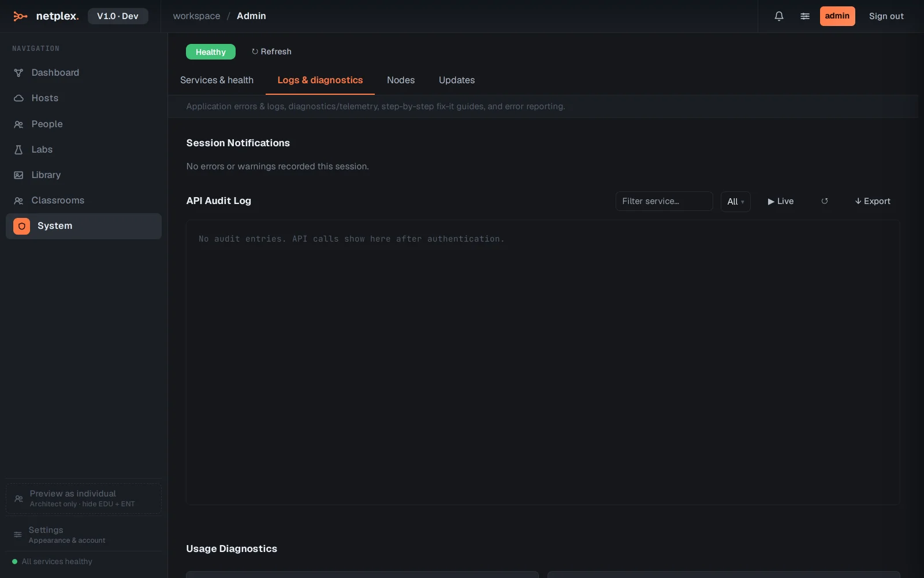
Task: Select the Logs & diagnostics tab
Action: click(x=320, y=80)
